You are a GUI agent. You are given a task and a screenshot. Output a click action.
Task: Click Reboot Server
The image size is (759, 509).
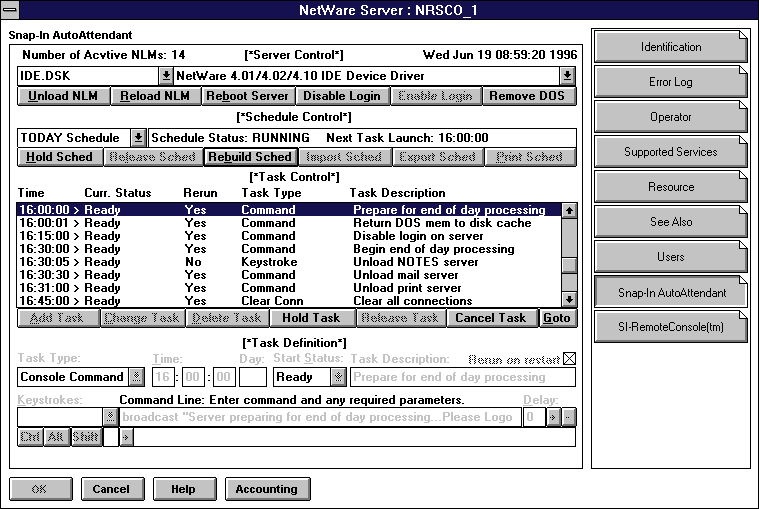[247, 96]
